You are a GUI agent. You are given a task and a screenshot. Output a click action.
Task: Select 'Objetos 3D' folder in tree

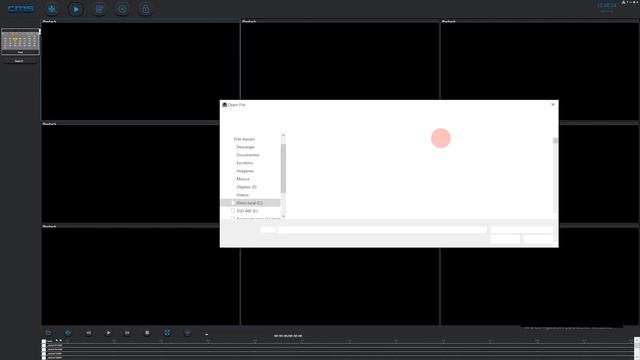(x=247, y=187)
